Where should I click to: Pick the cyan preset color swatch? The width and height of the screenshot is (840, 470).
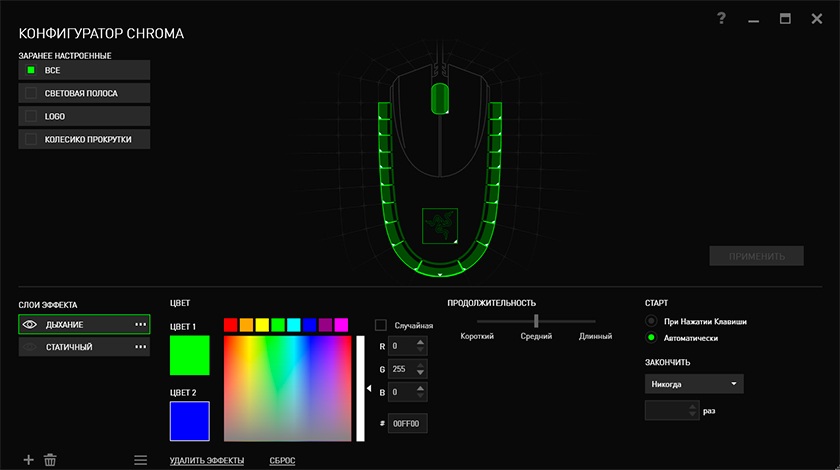294,325
